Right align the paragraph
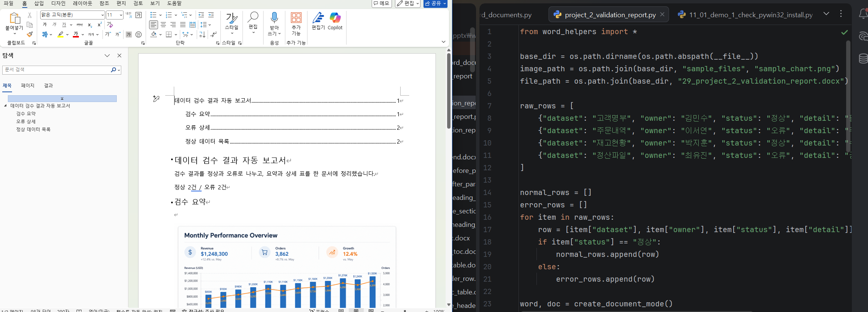 (173, 25)
